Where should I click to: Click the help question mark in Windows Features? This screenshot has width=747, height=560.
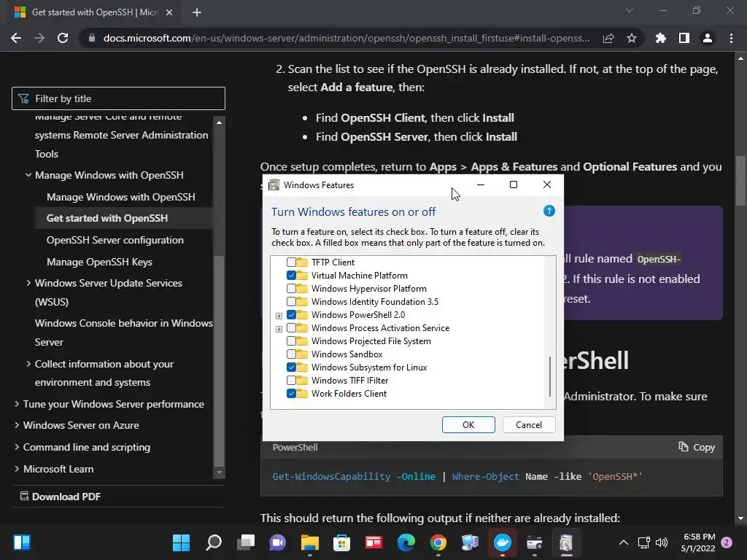[549, 211]
